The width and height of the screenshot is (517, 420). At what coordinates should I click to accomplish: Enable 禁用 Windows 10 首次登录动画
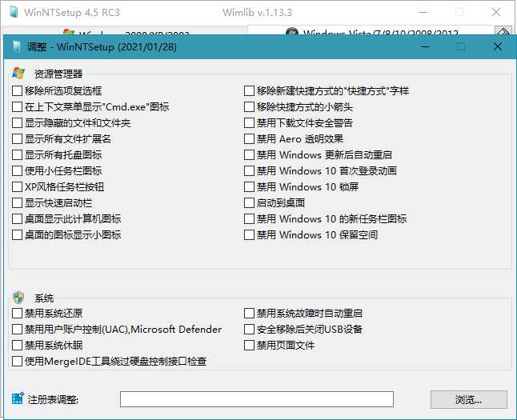coord(249,170)
